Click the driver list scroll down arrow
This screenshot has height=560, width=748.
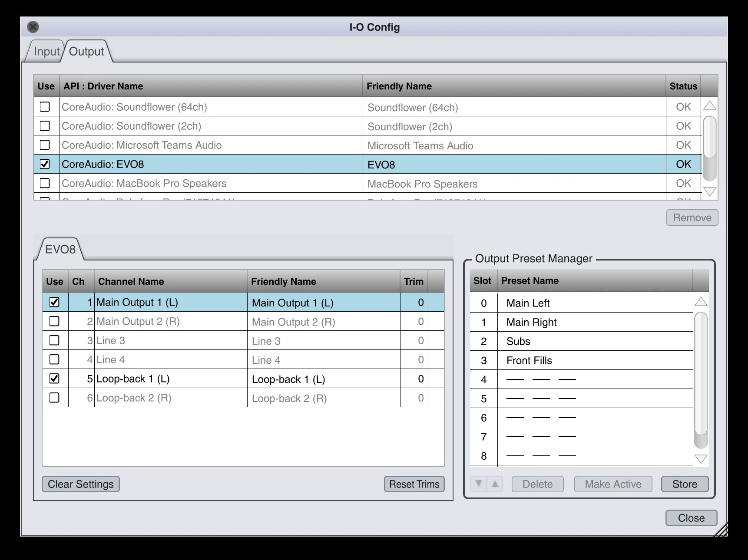[x=709, y=191]
